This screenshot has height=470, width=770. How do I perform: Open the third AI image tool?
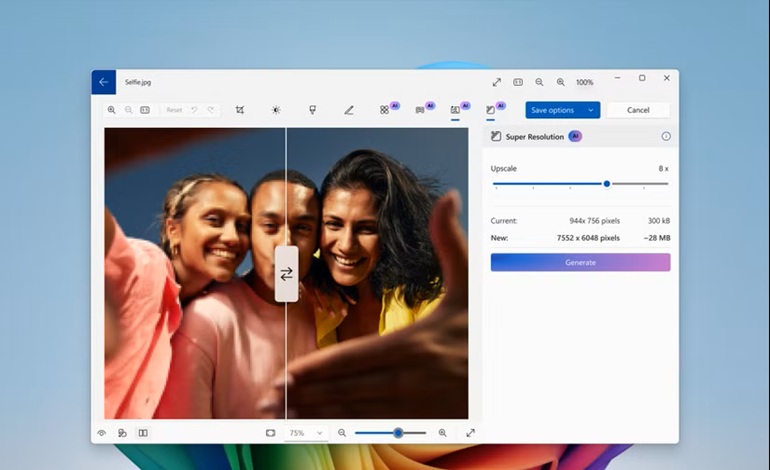point(455,110)
